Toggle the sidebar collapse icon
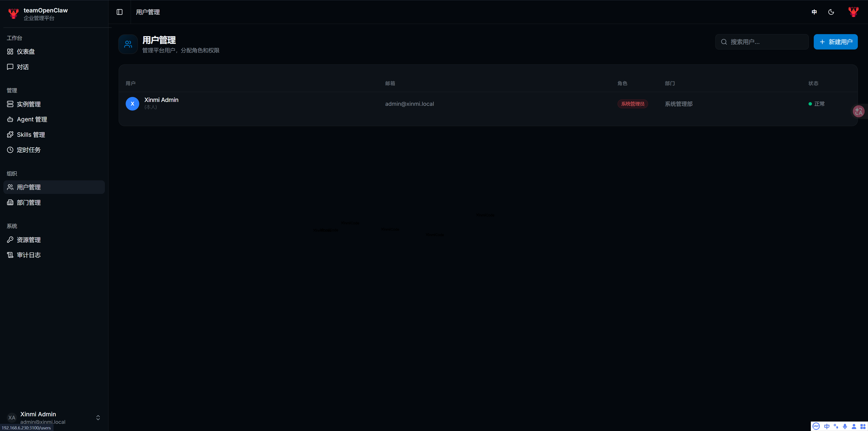The image size is (868, 431). tap(120, 12)
